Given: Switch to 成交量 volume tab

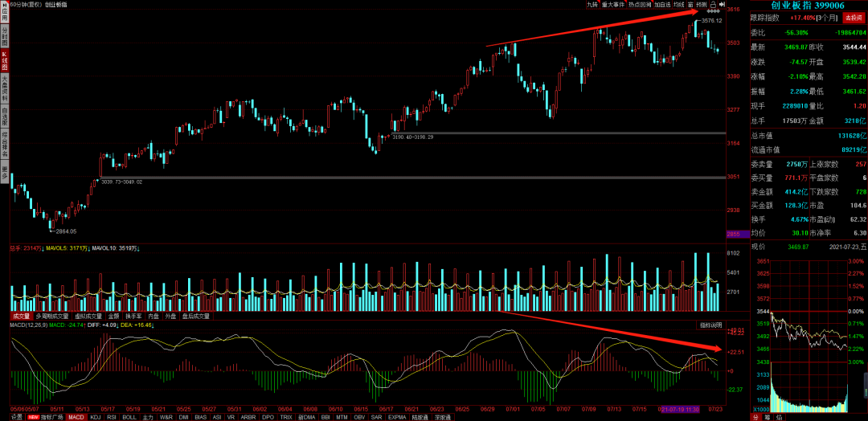Looking at the screenshot, I should click(22, 317).
